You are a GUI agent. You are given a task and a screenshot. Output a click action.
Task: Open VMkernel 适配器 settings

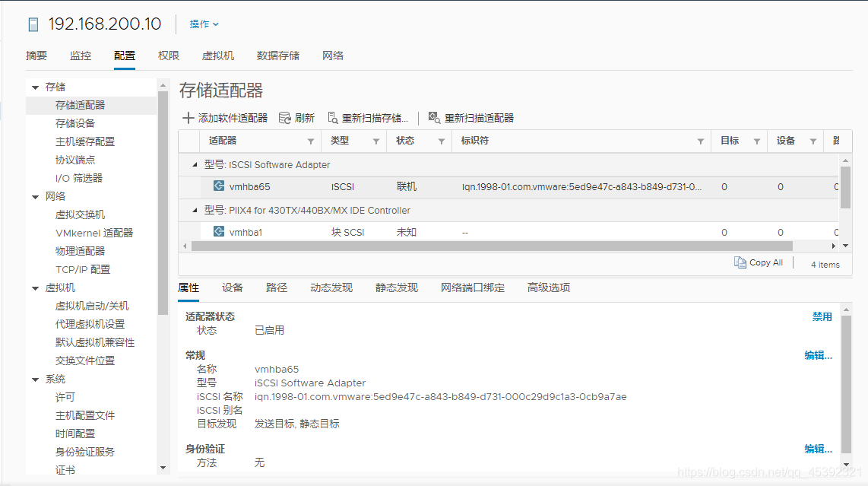(x=94, y=233)
